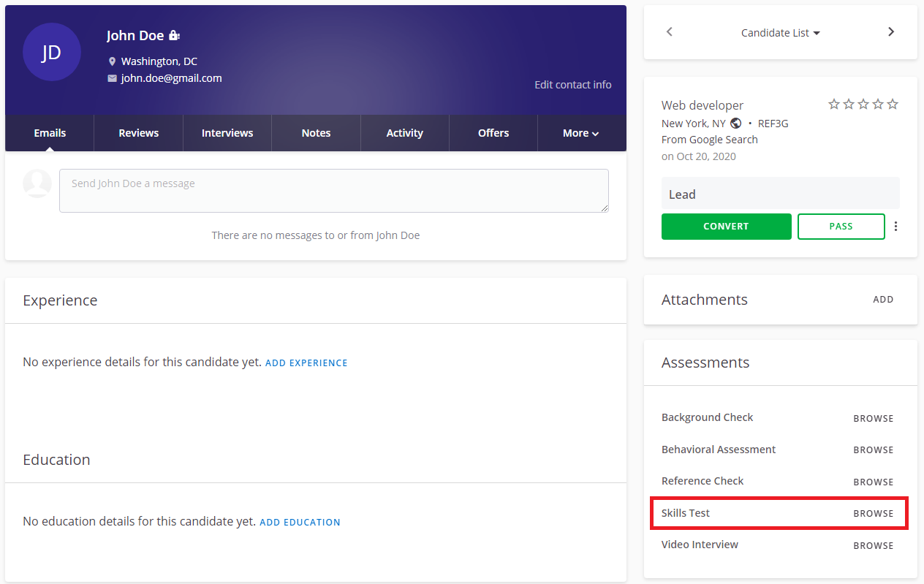
Task: Click the Video Interview label
Action: (700, 545)
